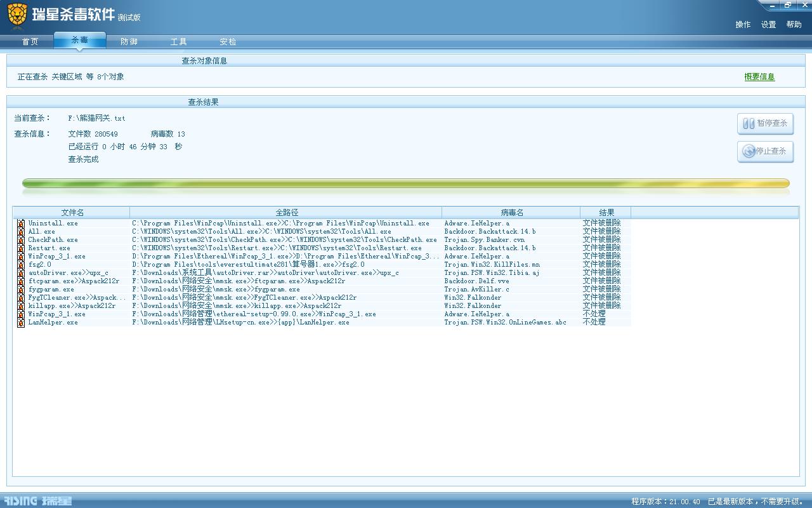Open the 防御 defense tab

(129, 42)
